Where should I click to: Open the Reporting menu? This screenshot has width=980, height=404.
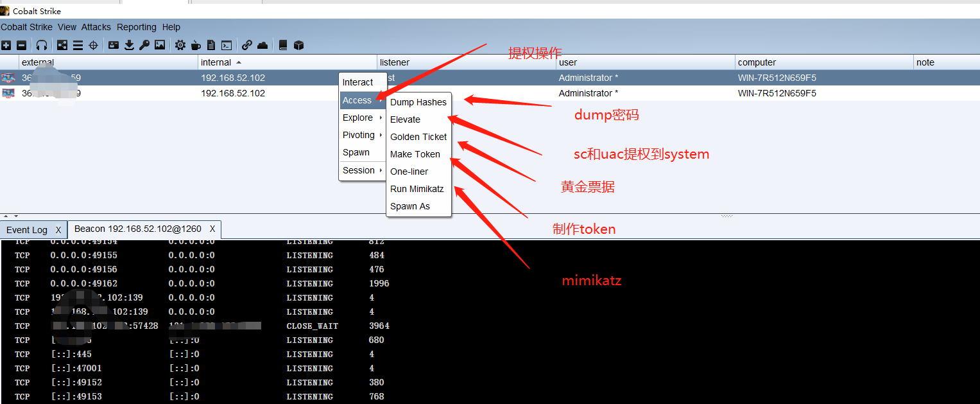[137, 27]
